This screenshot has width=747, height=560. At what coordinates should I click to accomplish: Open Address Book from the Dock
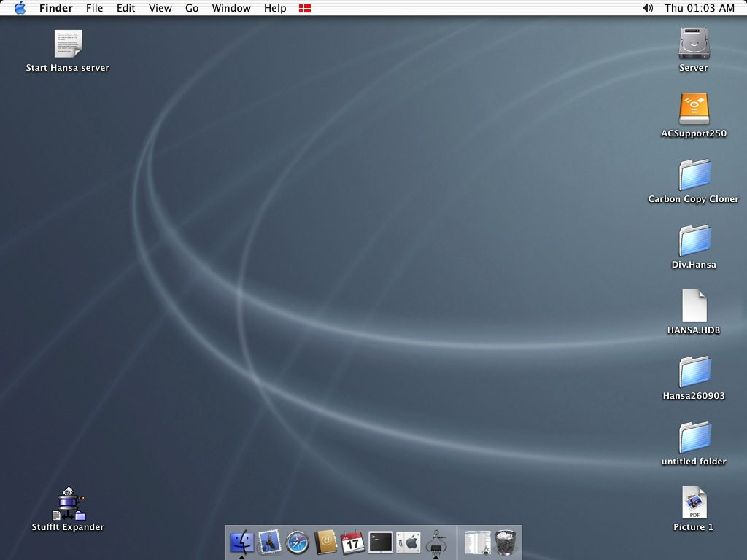(x=325, y=542)
